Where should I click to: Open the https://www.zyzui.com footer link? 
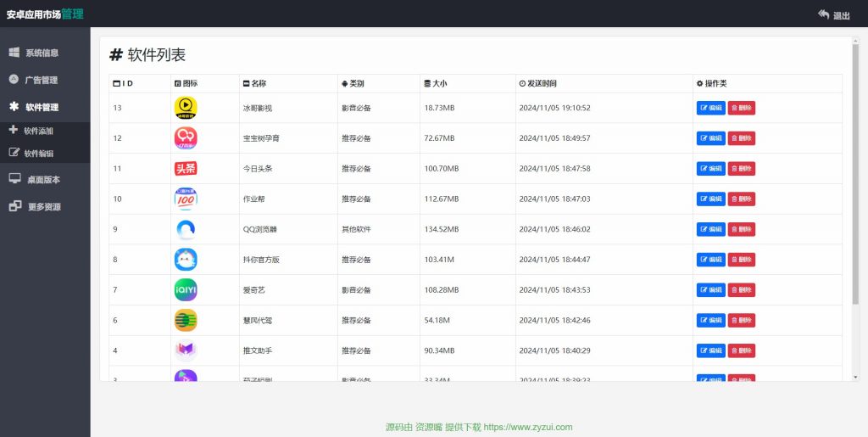point(528,427)
